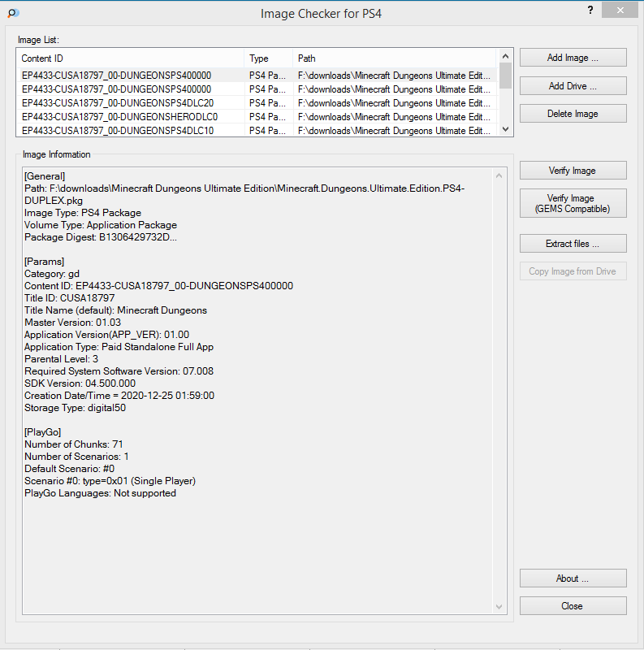Select the DUNGEONSHERODLC0 row in image list
The width and height of the screenshot is (644, 650).
tap(256, 117)
